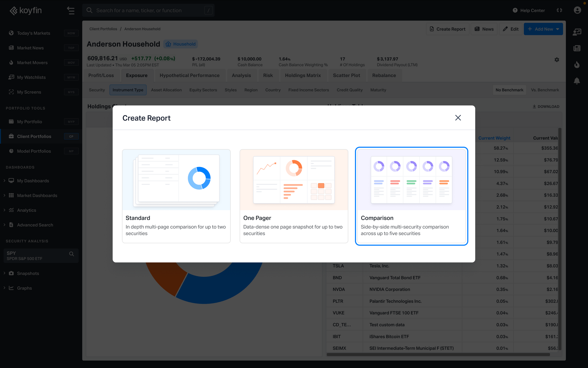
Task: Switch to Vs. Benchmark view
Action: [545, 90]
